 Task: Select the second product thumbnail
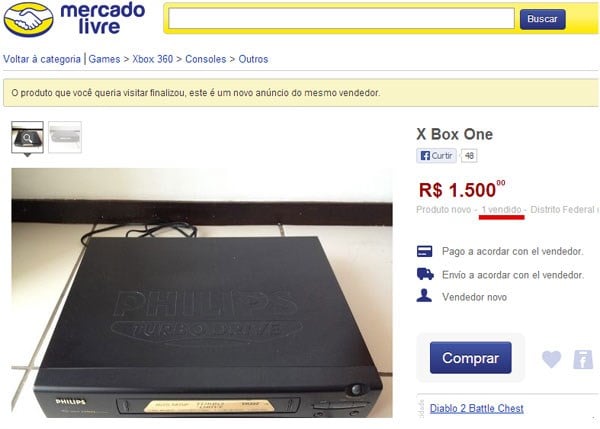65,137
